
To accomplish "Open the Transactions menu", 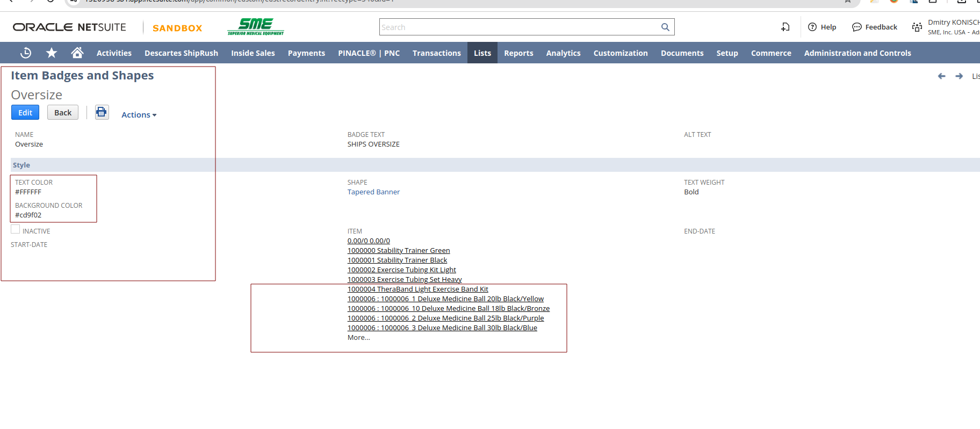I will (x=436, y=53).
